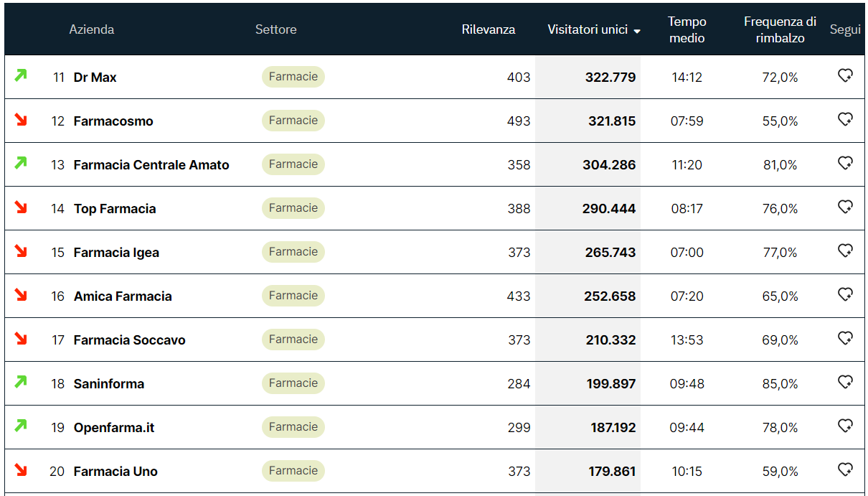Click Farmacie tag in Farmacia Igea row
This screenshot has width=868, height=496.
[x=293, y=252]
